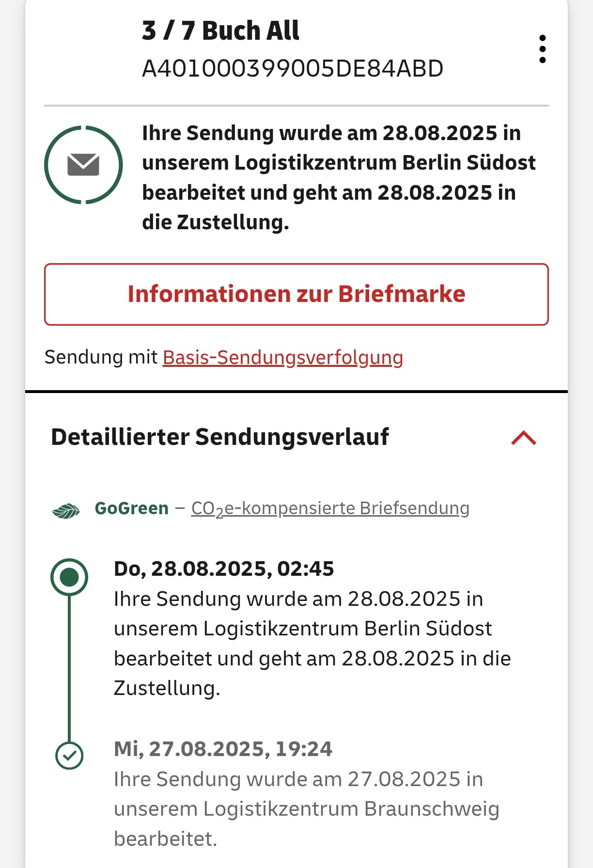The image size is (593, 868).
Task: Open Informationen zur Briefmarke
Action: 296,294
